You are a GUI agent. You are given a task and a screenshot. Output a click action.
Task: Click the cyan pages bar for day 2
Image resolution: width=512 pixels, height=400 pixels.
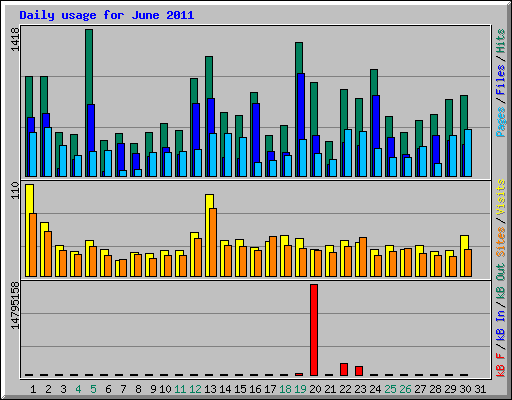(48, 152)
